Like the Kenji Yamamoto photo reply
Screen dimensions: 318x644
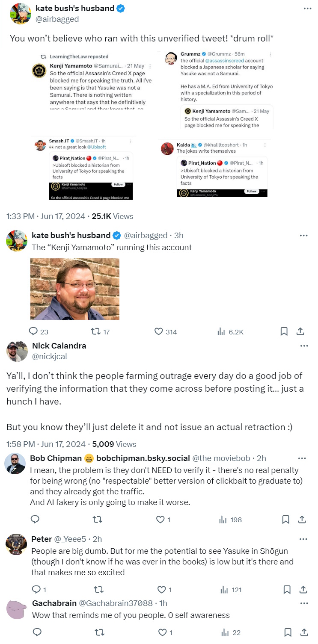point(159,331)
